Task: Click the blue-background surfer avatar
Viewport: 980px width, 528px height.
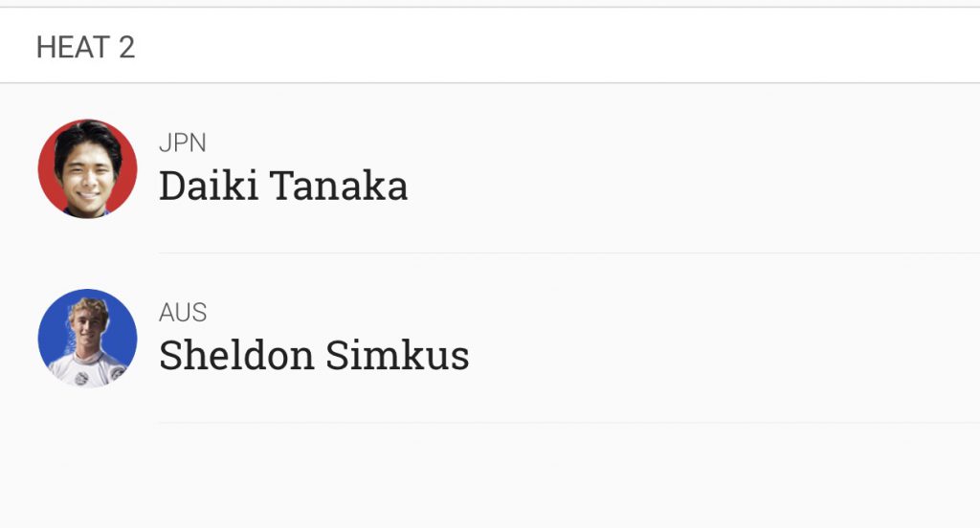Action: click(x=87, y=338)
